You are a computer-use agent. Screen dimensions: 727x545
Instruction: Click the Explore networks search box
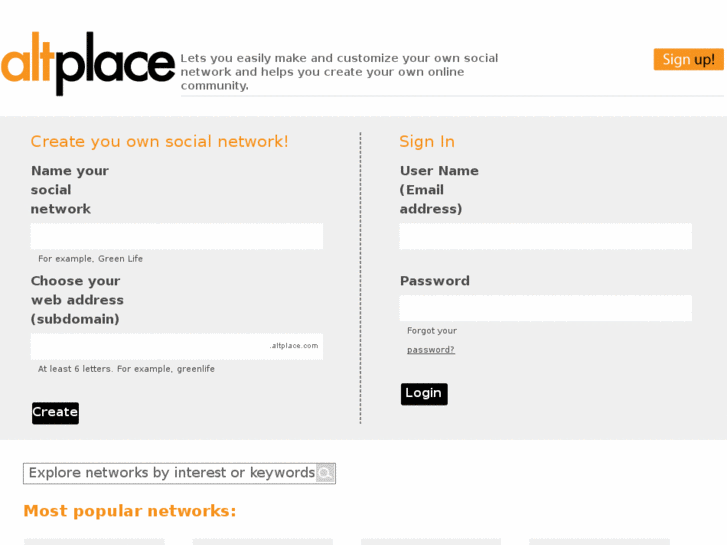point(170,473)
